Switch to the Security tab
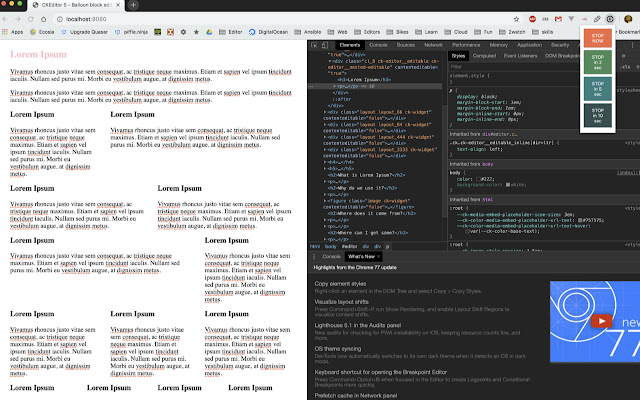 (560, 45)
